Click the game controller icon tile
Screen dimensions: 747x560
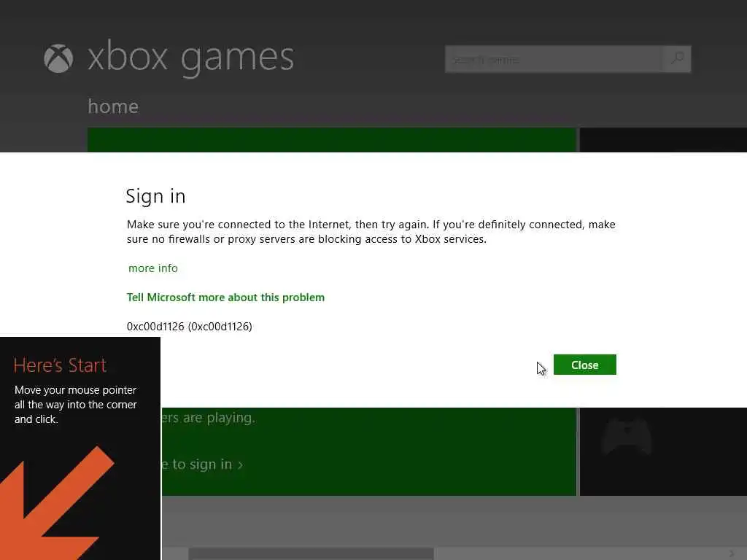627,435
